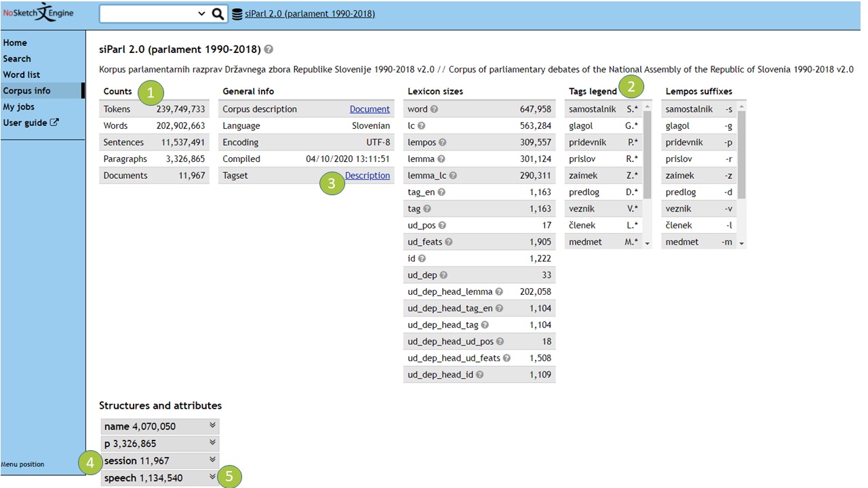The image size is (868, 488).
Task: Click the Tags legend scrollbar
Action: point(647,156)
